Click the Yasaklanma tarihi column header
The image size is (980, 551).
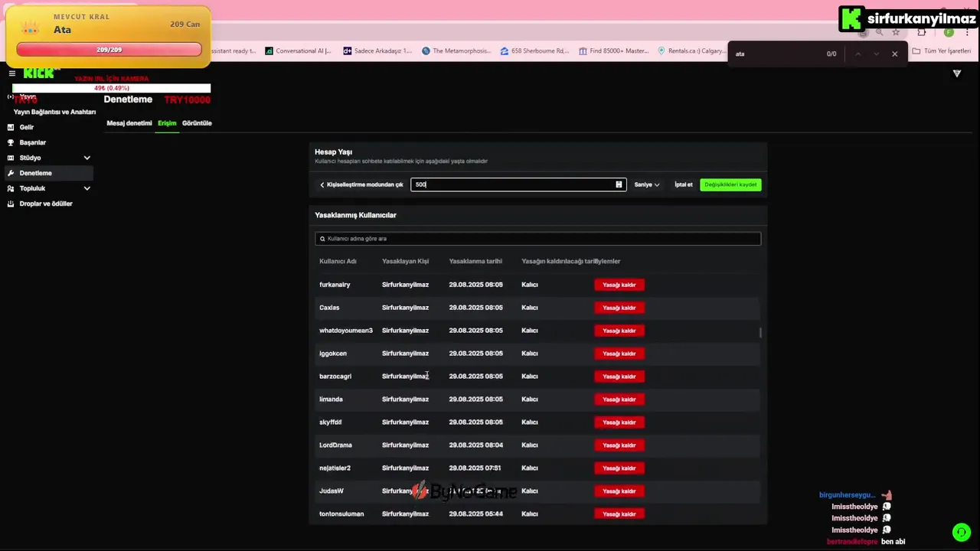click(x=475, y=262)
